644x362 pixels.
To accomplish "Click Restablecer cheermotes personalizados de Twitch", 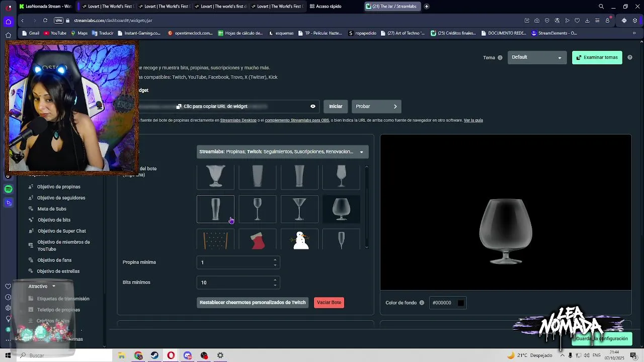I will [x=253, y=302].
